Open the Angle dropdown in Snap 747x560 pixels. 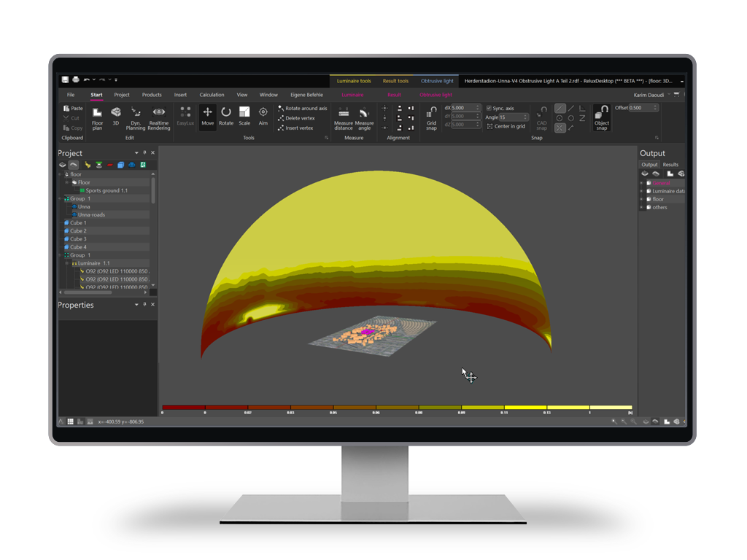tap(525, 117)
